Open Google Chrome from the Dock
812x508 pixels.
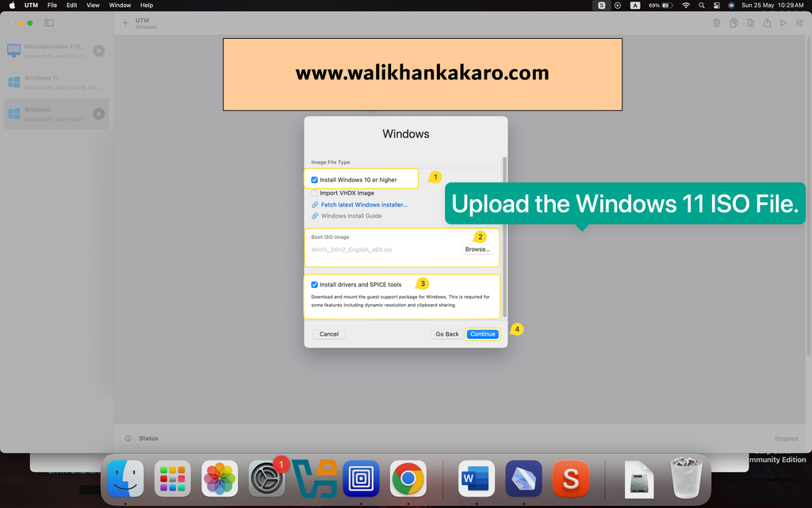point(408,479)
